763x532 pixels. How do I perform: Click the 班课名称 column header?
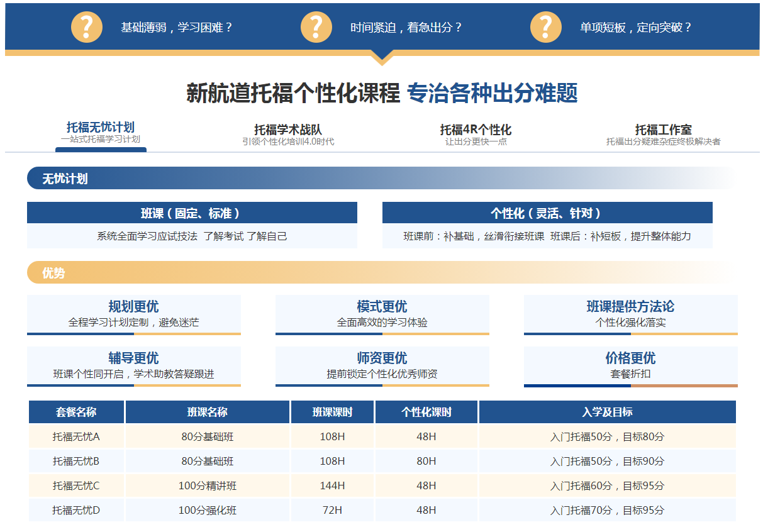[208, 413]
